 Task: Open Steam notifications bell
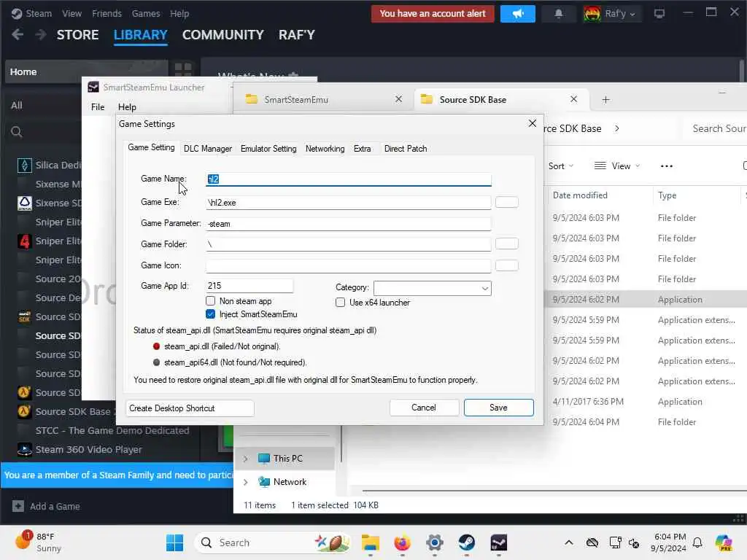tap(558, 14)
